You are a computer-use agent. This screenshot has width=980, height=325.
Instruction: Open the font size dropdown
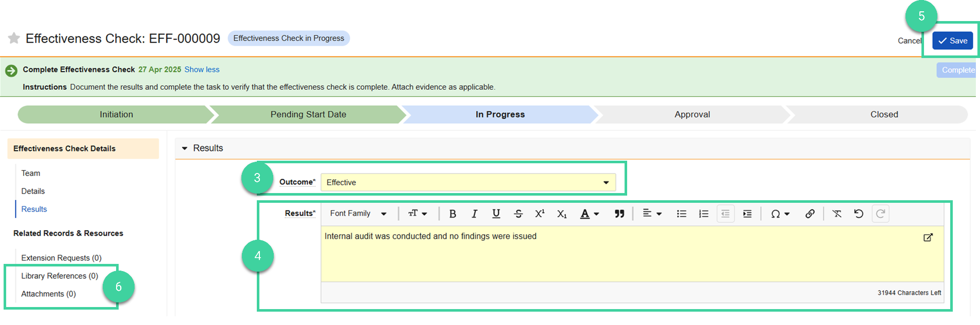pos(418,214)
